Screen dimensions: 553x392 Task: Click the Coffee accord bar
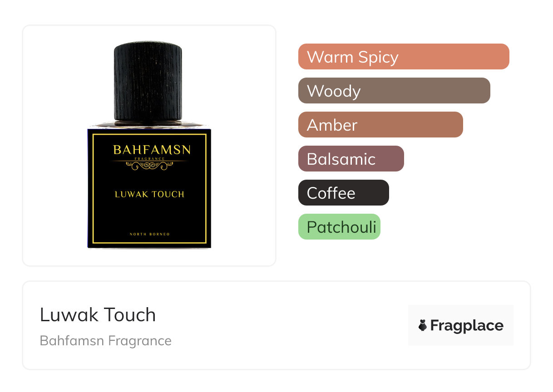tap(344, 193)
